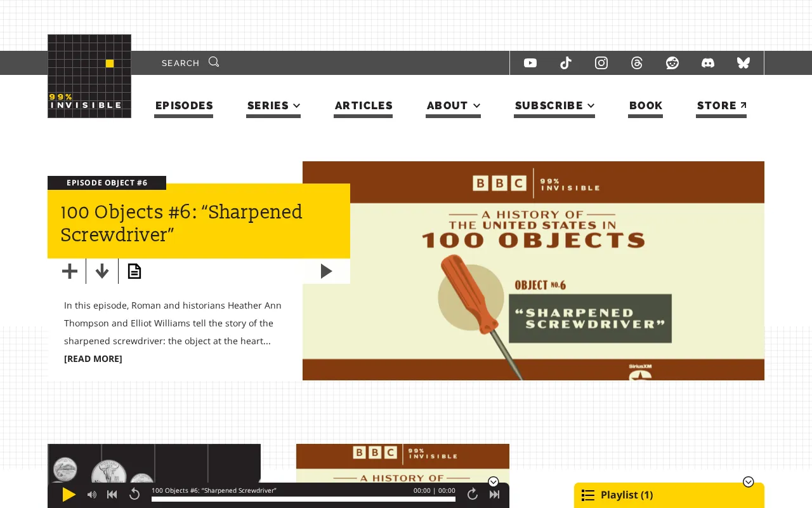Download the Sharpened Screwdriver episode
The height and width of the screenshot is (508, 812).
coord(102,271)
